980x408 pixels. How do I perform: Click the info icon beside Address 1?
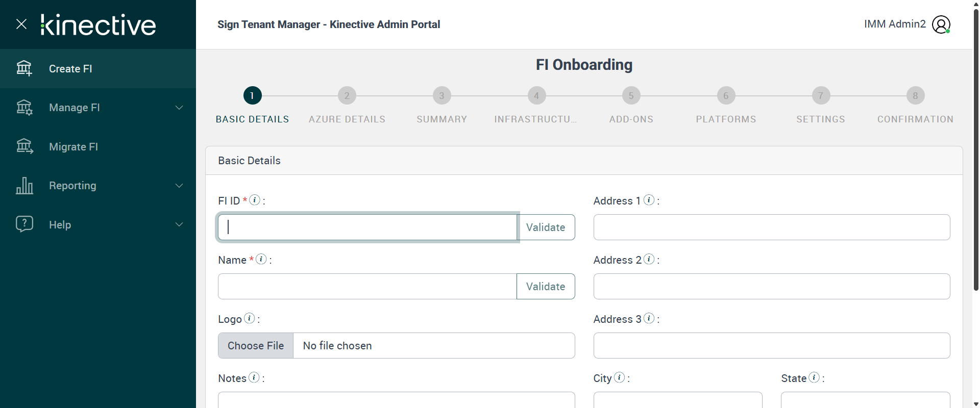click(x=649, y=200)
